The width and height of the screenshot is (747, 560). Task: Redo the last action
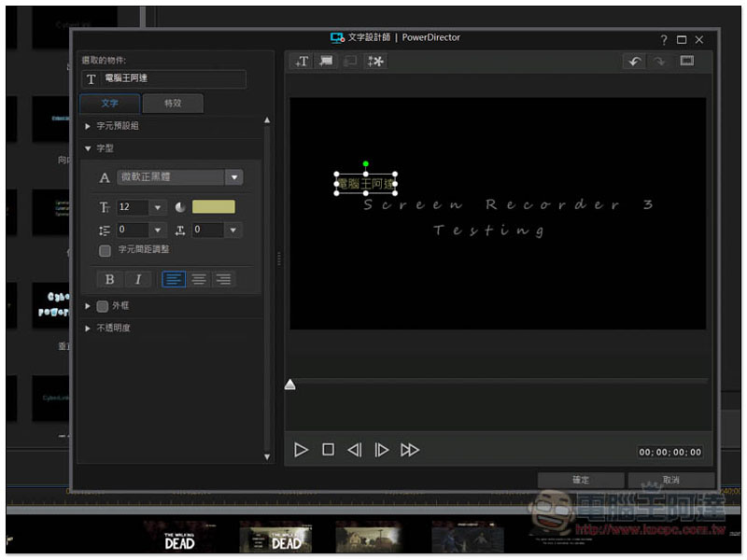click(x=659, y=62)
